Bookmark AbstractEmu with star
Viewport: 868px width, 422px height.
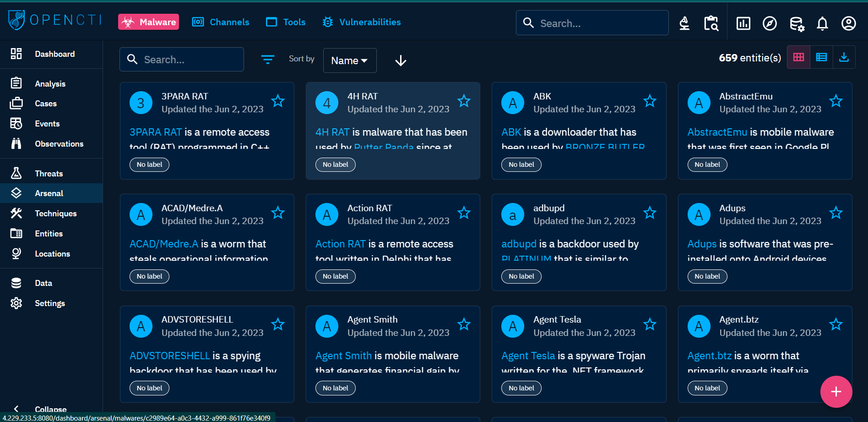(x=836, y=101)
